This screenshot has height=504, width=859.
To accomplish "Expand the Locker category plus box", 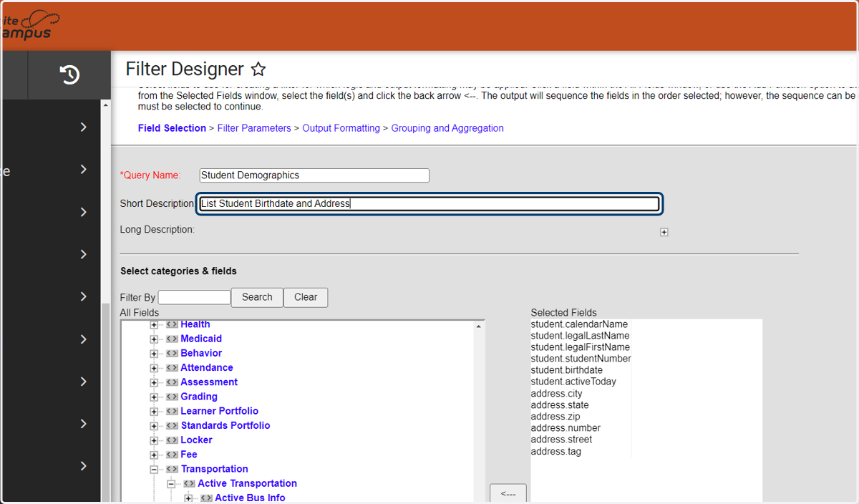I will (x=154, y=440).
